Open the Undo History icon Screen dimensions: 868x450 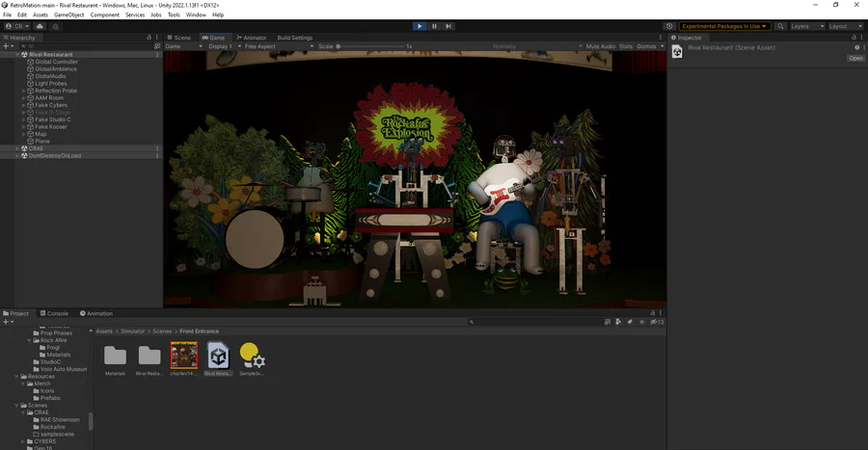669,26
